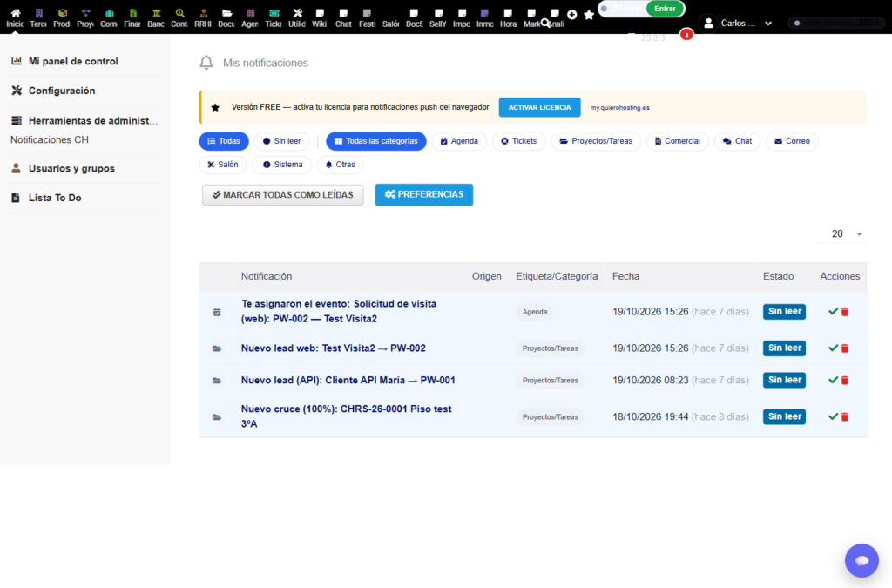Open the page size dropdown showing 20
The width and height of the screenshot is (892, 588).
pyautogui.click(x=842, y=233)
